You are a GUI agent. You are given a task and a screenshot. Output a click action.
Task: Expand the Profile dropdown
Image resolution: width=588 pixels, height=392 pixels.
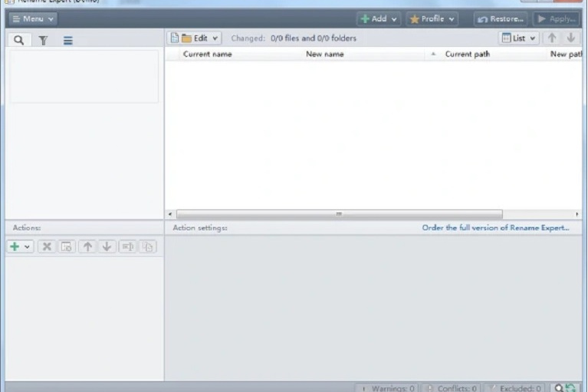tap(432, 18)
